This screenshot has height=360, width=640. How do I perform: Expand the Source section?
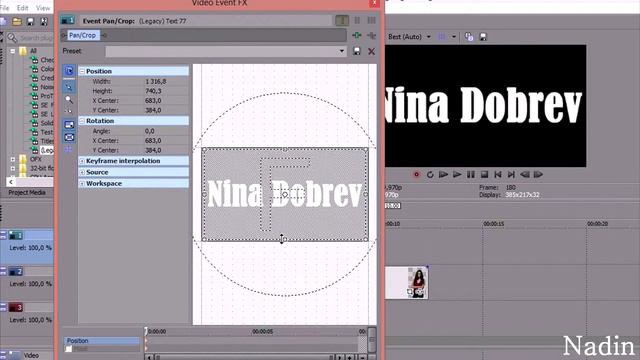coord(82,172)
